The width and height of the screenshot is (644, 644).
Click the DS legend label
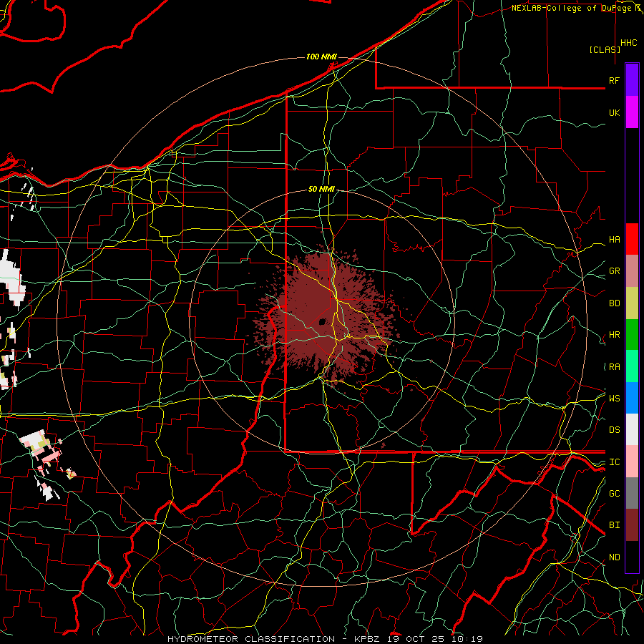coord(614,430)
